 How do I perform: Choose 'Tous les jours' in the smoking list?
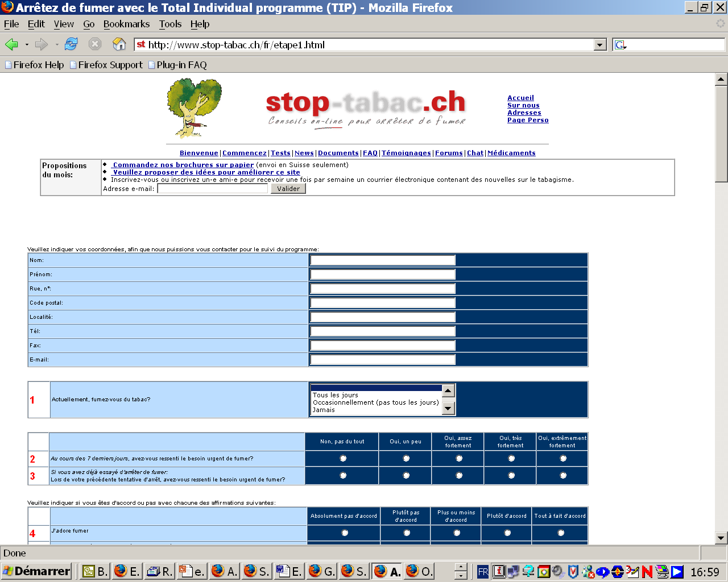336,395
